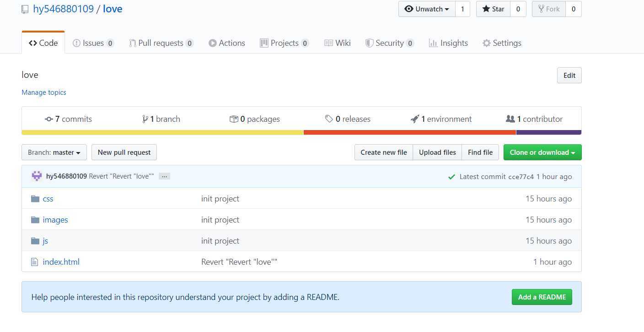Open the index.html file
Image resolution: width=644 pixels, height=332 pixels.
61,262
